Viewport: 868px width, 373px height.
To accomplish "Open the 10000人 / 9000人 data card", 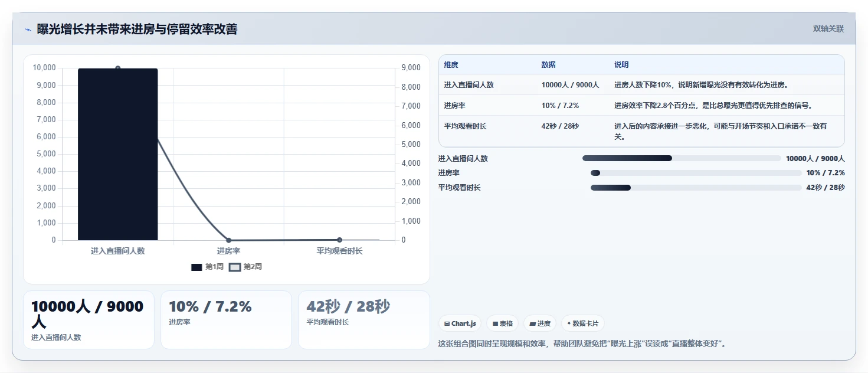I will [x=89, y=320].
